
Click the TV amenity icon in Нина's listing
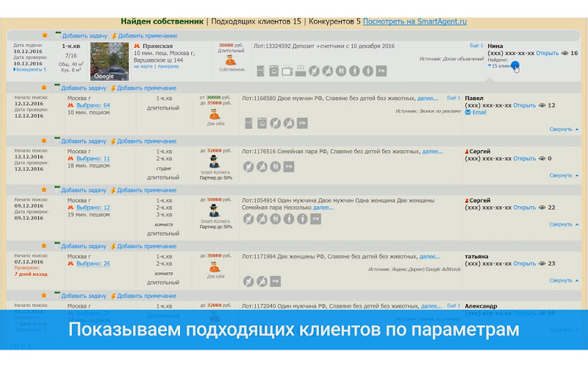(287, 71)
